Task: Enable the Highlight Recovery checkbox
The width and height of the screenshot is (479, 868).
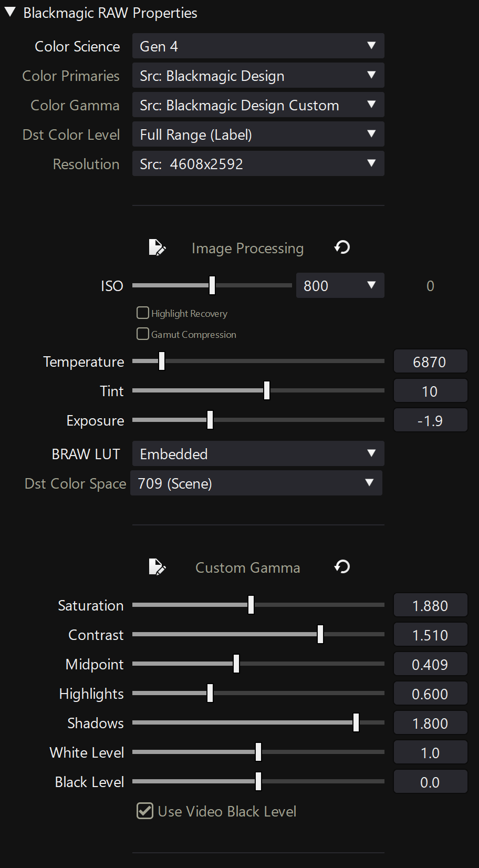Action: [142, 313]
